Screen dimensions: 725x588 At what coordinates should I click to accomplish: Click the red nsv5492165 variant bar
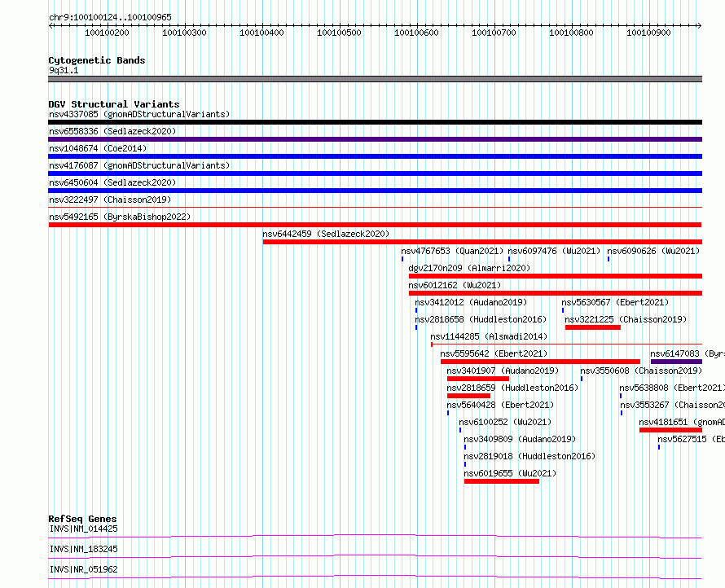375,225
